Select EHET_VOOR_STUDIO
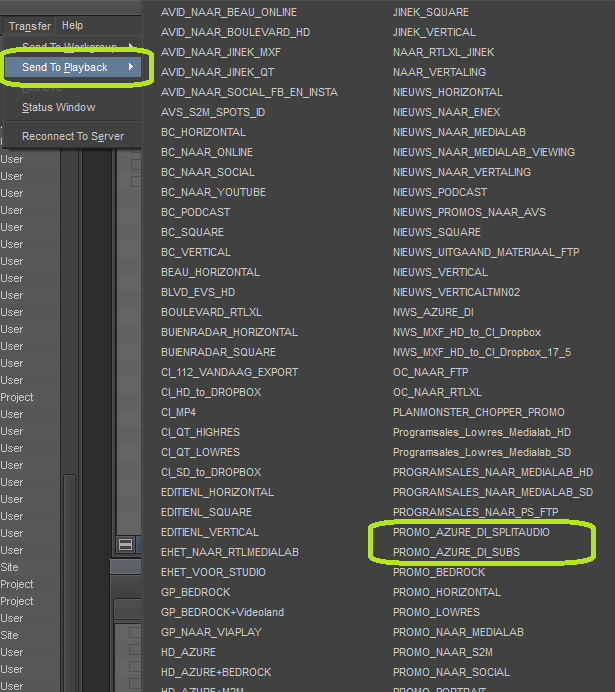615x692 pixels. 214,572
